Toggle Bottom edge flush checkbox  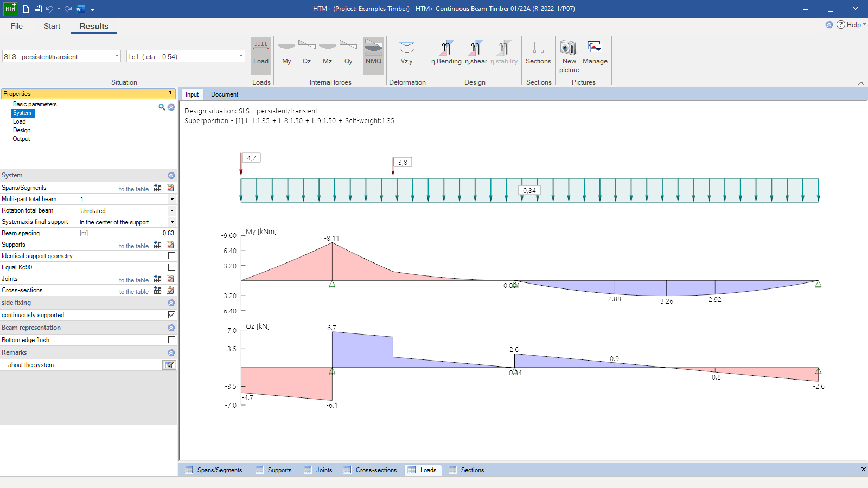[x=171, y=340]
